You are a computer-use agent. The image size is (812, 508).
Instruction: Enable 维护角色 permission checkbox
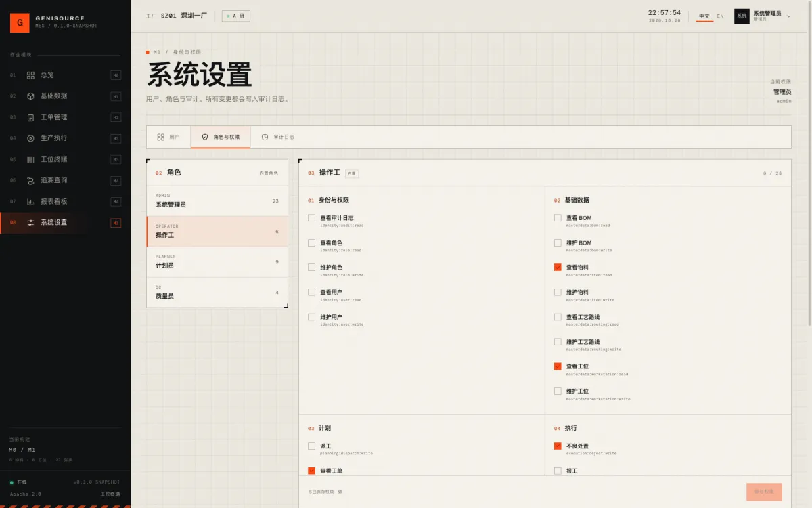coord(311,268)
